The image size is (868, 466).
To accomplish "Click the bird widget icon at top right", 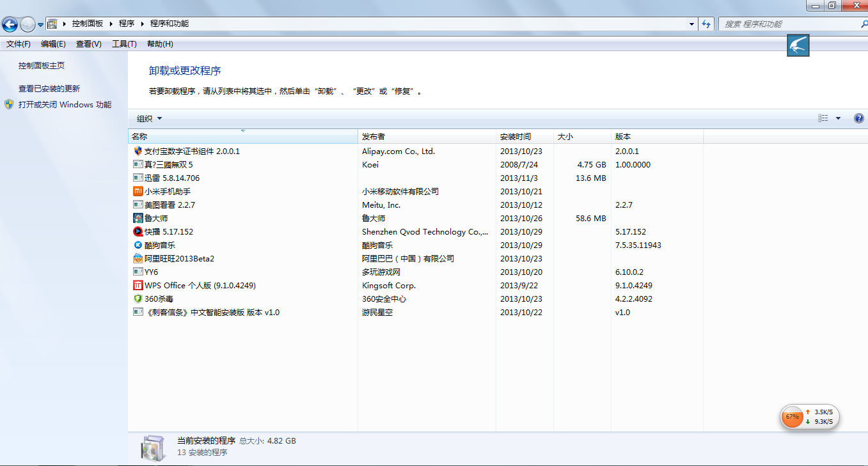I will [x=798, y=45].
